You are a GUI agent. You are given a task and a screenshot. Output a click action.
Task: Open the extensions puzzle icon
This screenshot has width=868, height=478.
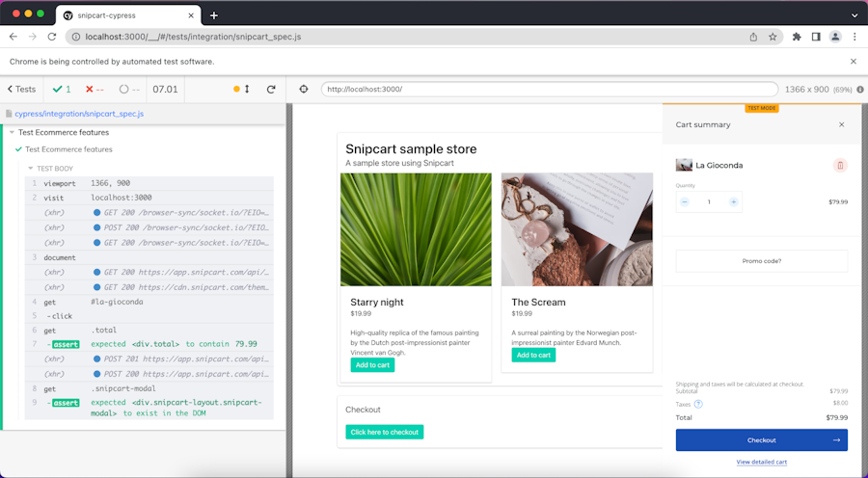[x=797, y=37]
